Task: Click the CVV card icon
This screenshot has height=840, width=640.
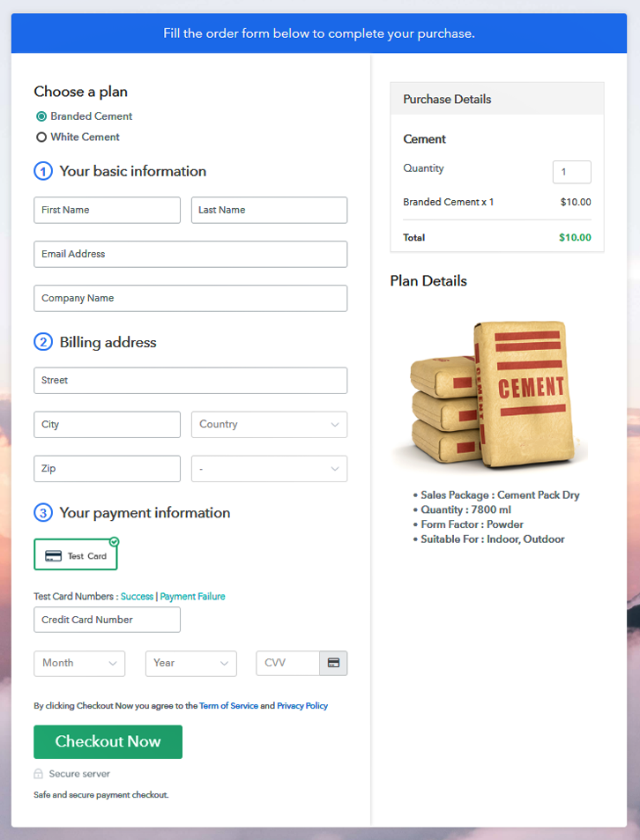Action: (333, 663)
